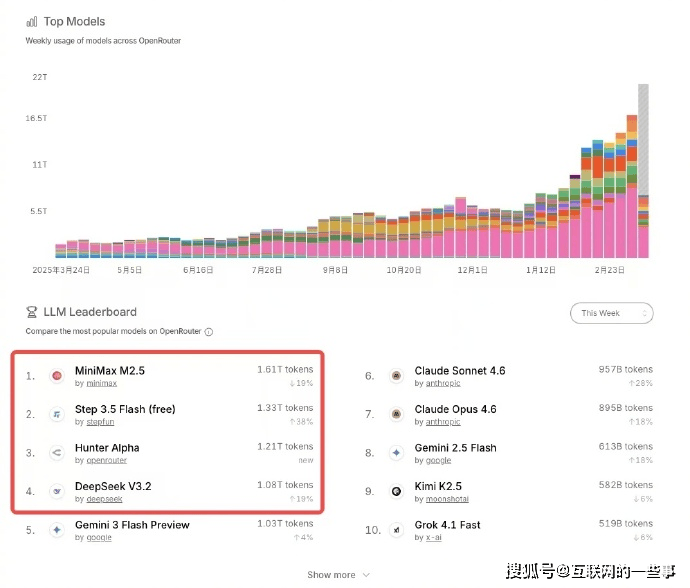Open the minimax author link

[x=102, y=383]
